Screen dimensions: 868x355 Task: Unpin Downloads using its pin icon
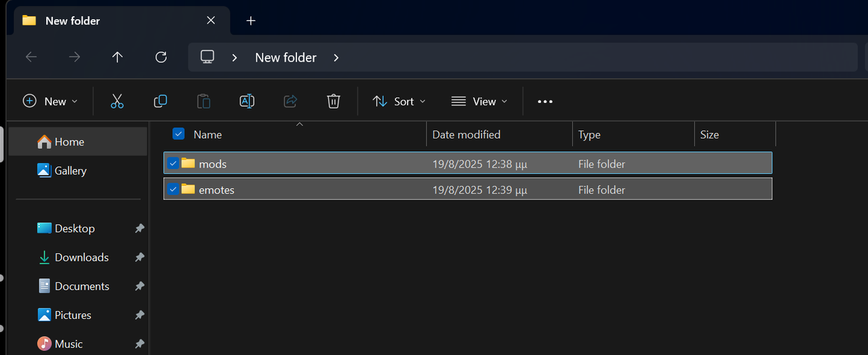tap(139, 257)
